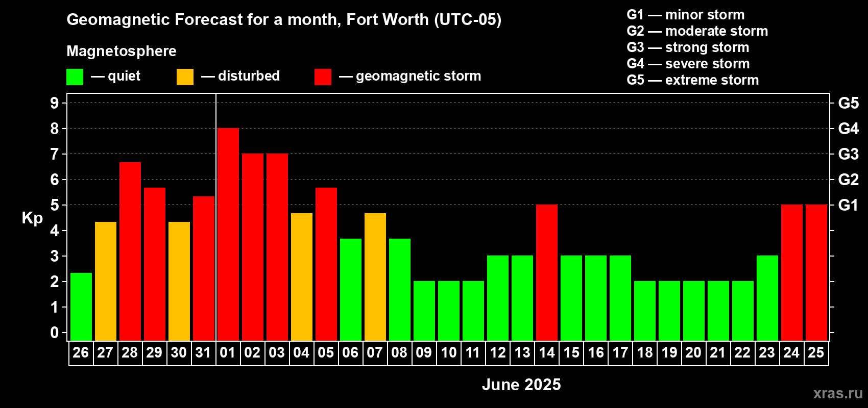This screenshot has width=868, height=408.
Task: Select the green bar for June 08
Action: pos(400,290)
